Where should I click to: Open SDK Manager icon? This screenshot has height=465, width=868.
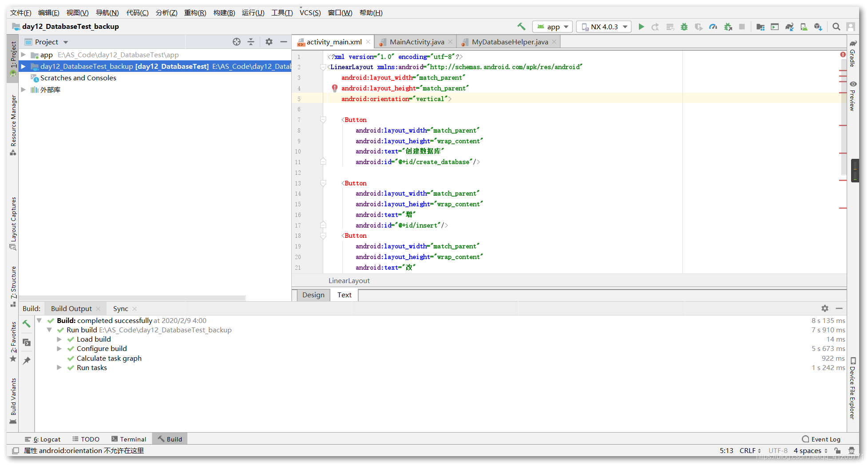[x=818, y=27]
